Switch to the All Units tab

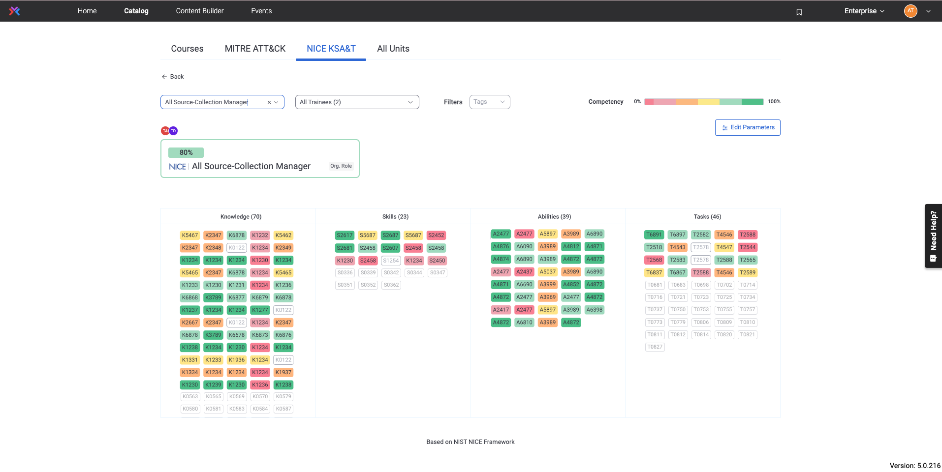click(393, 49)
